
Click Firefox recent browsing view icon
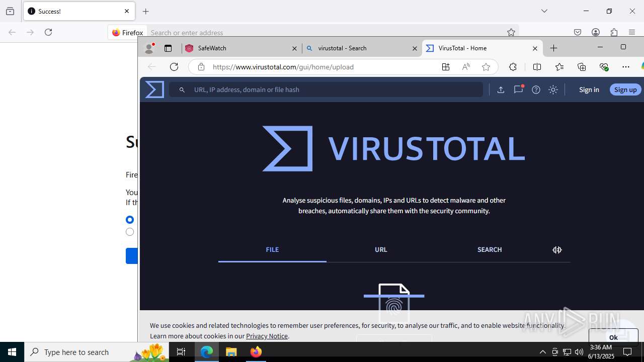10,11
